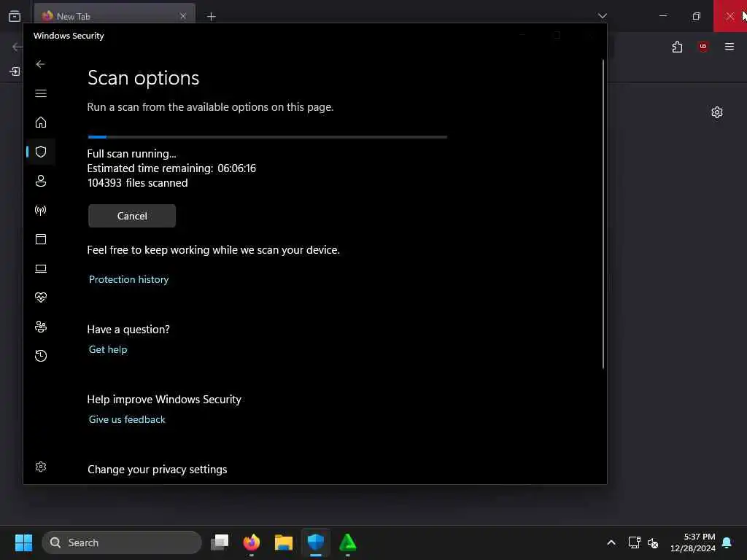Open the network status tray icon

coord(634,542)
